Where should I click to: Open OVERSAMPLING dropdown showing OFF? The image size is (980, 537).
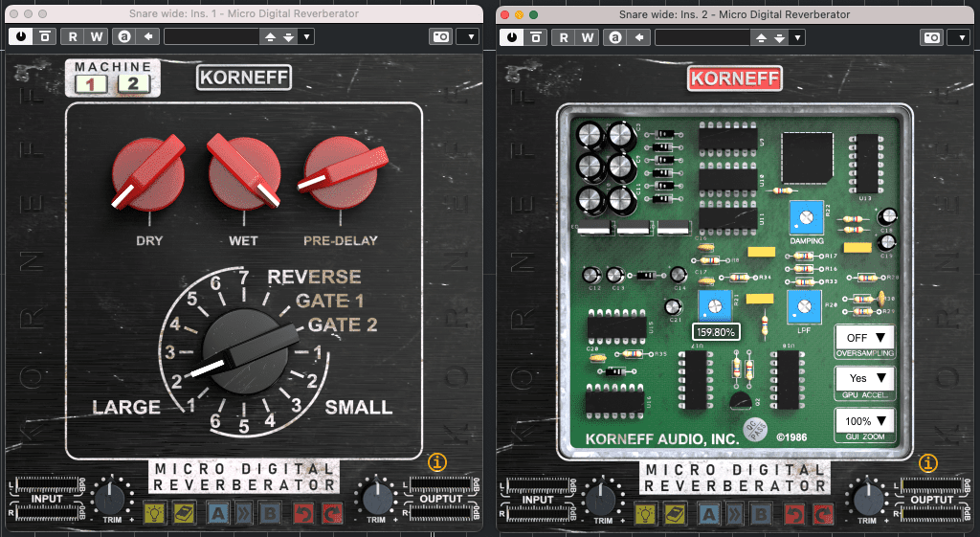pos(865,338)
